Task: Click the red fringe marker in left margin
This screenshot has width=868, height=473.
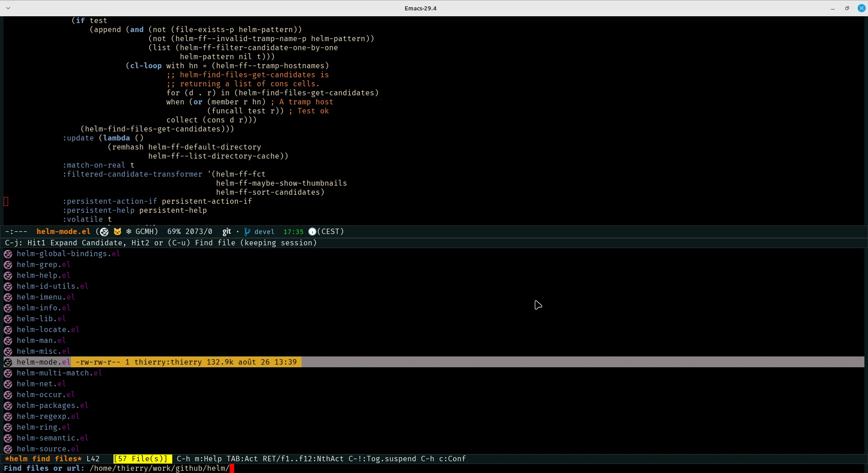Action: pos(6,201)
